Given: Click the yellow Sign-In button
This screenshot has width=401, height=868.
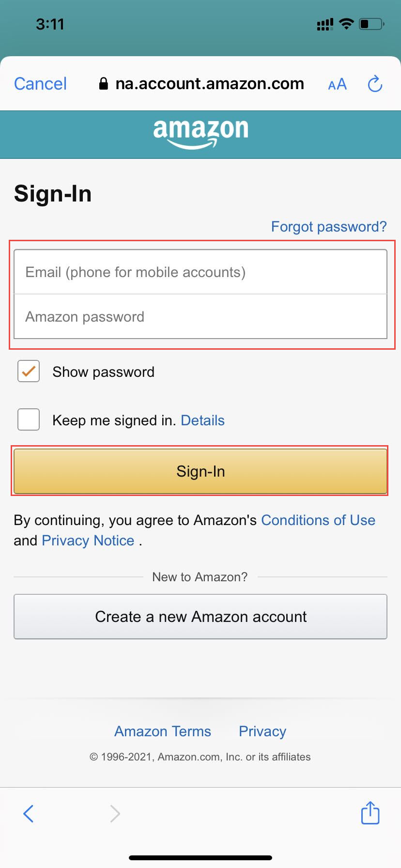Looking at the screenshot, I should (x=200, y=471).
